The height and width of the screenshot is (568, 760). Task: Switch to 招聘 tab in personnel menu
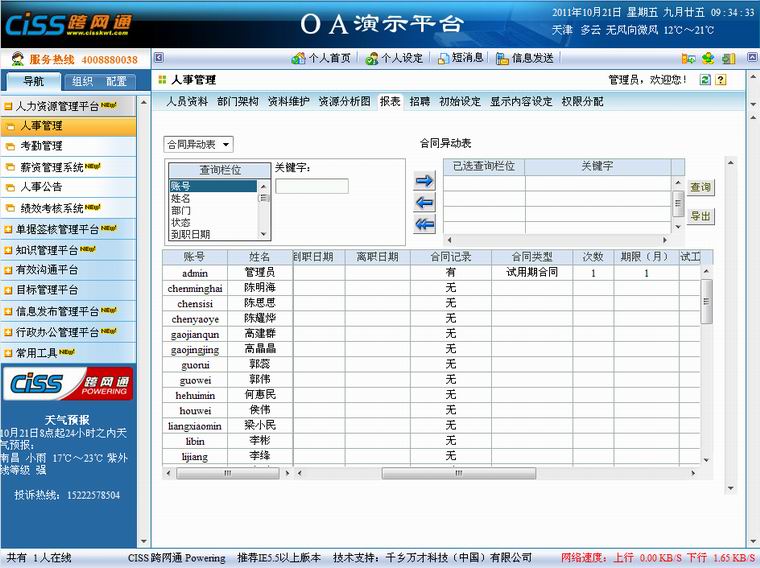420,101
